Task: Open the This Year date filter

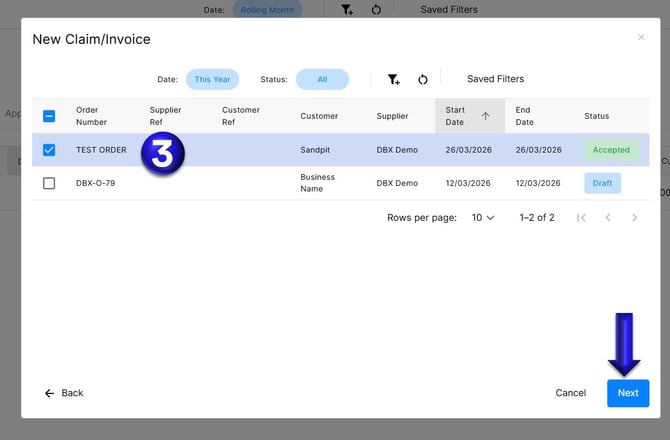Action: click(212, 79)
